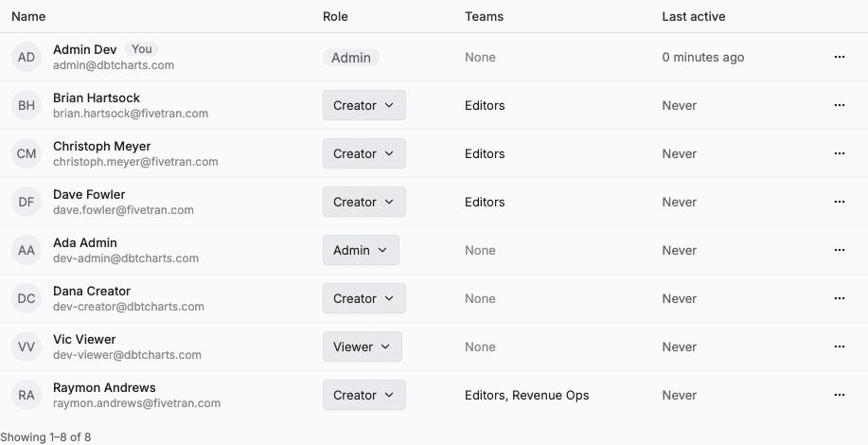
Task: Click the AA avatar of Ada Admin
Action: (x=27, y=250)
